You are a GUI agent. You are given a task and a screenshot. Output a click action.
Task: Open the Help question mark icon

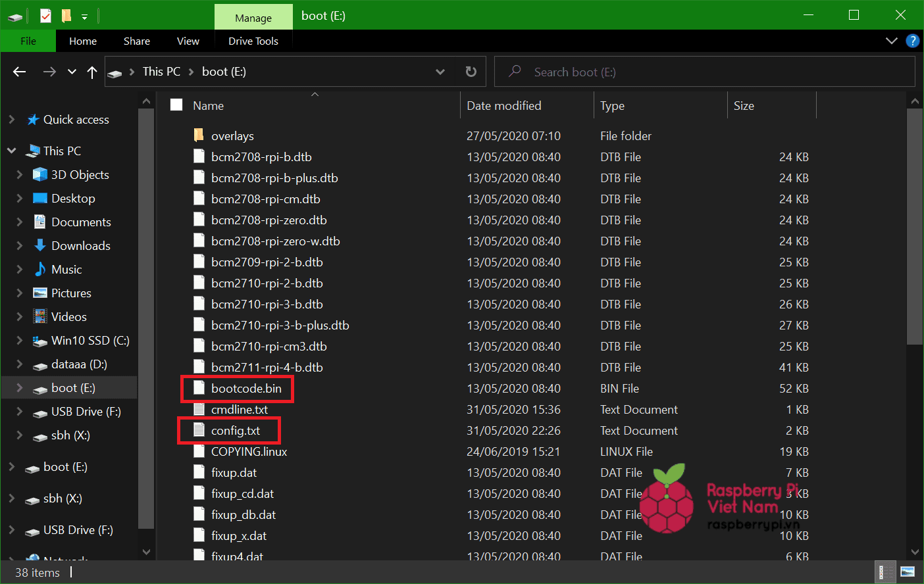pyautogui.click(x=912, y=41)
